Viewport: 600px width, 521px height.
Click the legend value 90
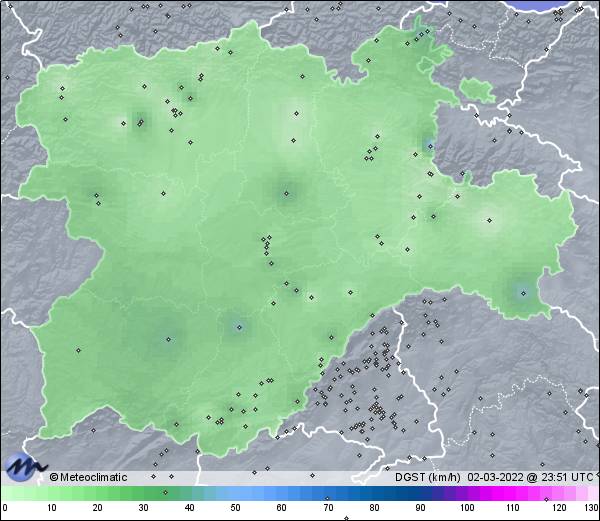pos(420,508)
